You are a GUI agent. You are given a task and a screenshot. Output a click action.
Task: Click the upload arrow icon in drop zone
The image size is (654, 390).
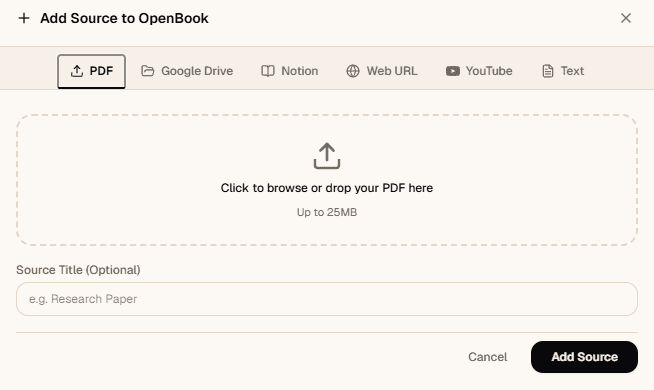click(327, 156)
